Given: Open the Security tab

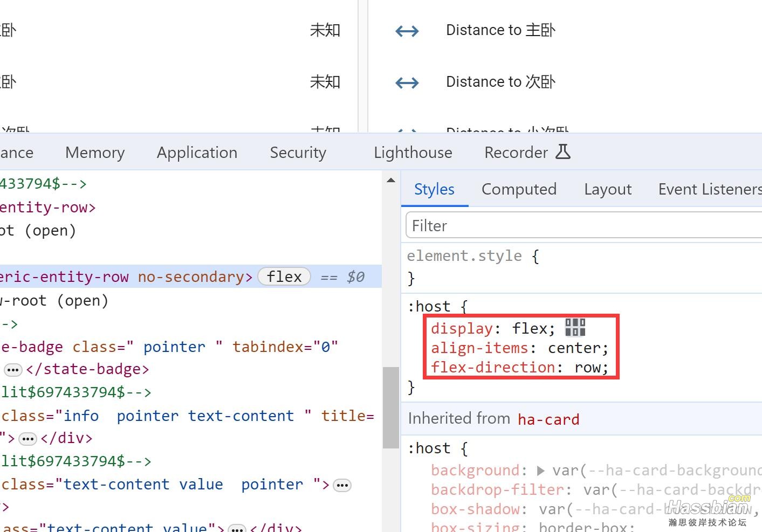Looking at the screenshot, I should [x=298, y=153].
